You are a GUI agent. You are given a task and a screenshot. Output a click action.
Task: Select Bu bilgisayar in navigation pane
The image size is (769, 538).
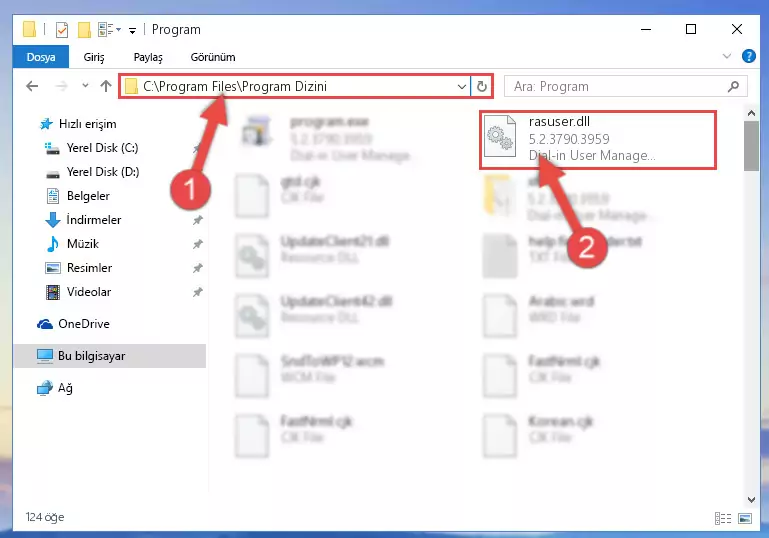[x=110, y=356]
